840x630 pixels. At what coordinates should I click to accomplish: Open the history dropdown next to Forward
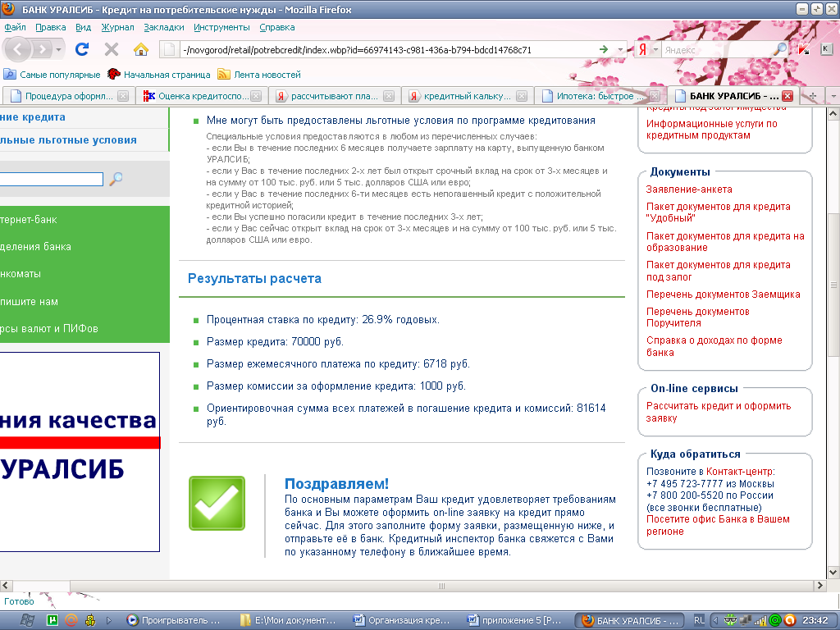(x=58, y=50)
